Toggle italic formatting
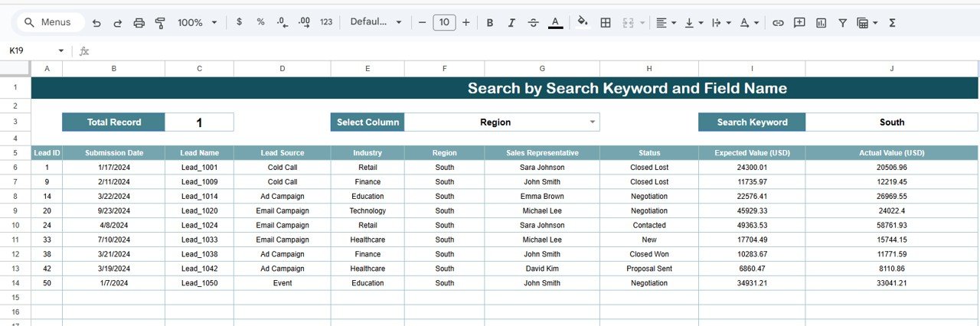Image resolution: width=980 pixels, height=326 pixels. [511, 23]
